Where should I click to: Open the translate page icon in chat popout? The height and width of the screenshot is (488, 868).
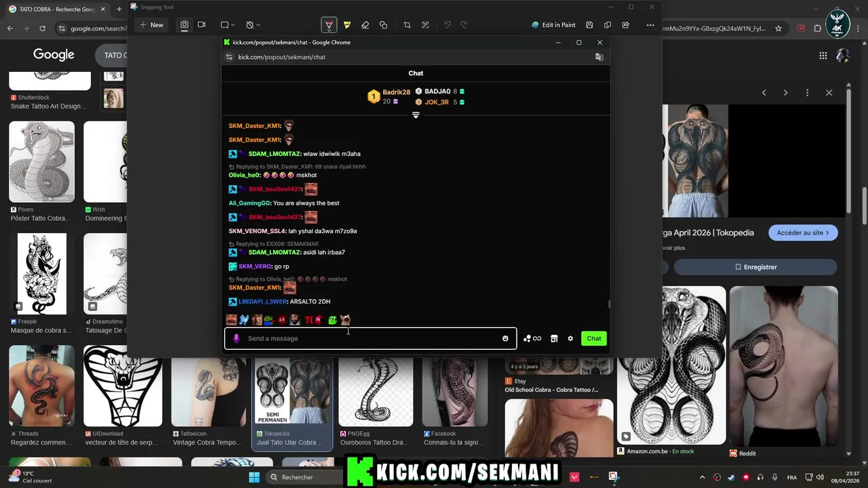599,57
